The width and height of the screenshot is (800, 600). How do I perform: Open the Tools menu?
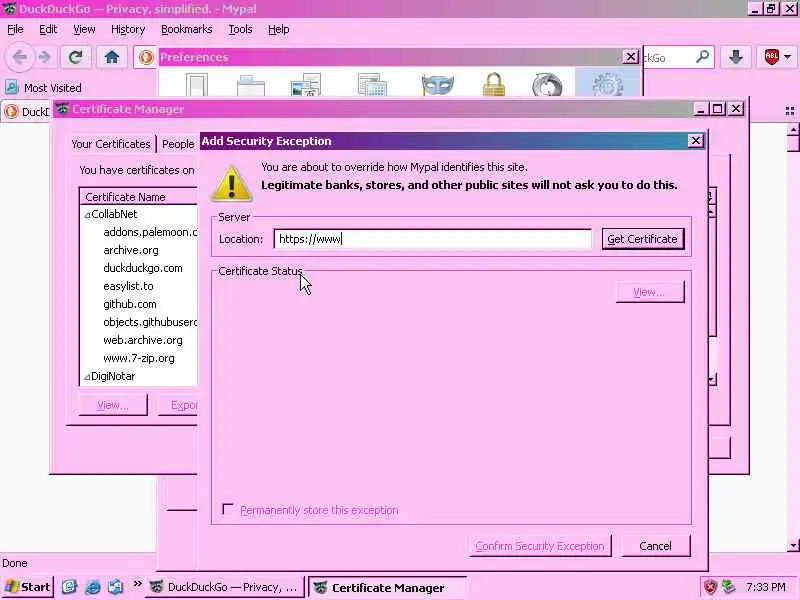[240, 30]
